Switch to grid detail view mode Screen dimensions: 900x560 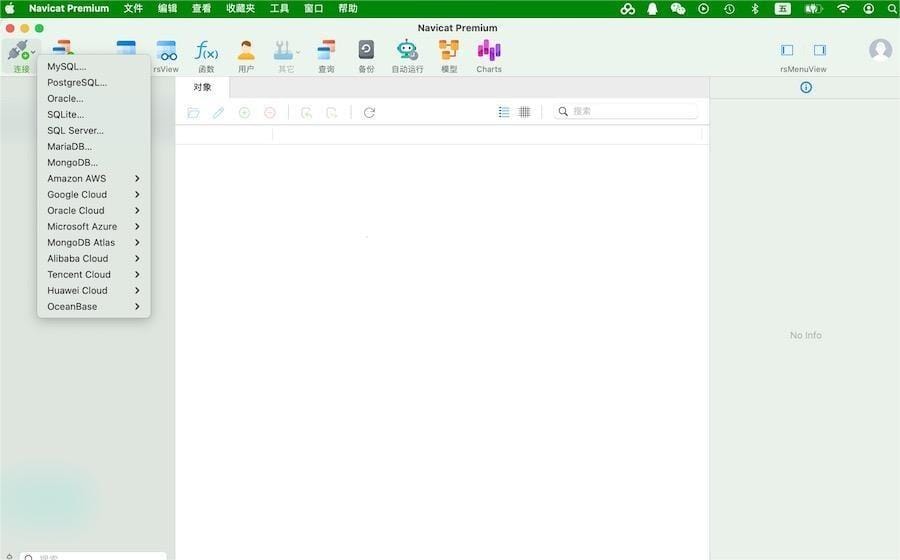click(x=524, y=112)
